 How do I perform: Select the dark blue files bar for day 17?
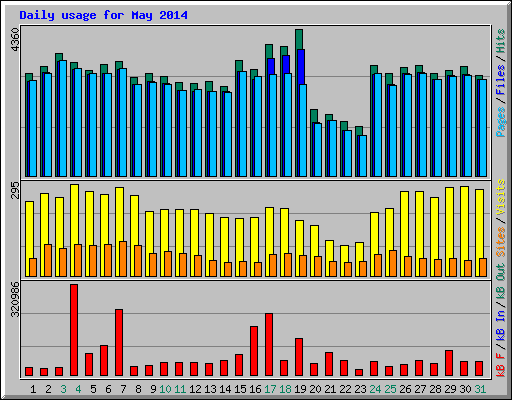pos(271,67)
